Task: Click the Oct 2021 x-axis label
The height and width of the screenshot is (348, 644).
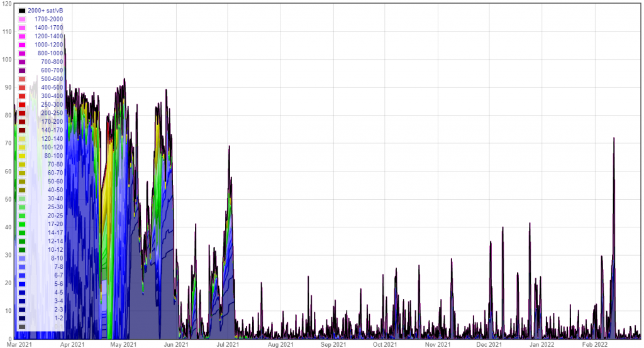Action: (x=385, y=344)
